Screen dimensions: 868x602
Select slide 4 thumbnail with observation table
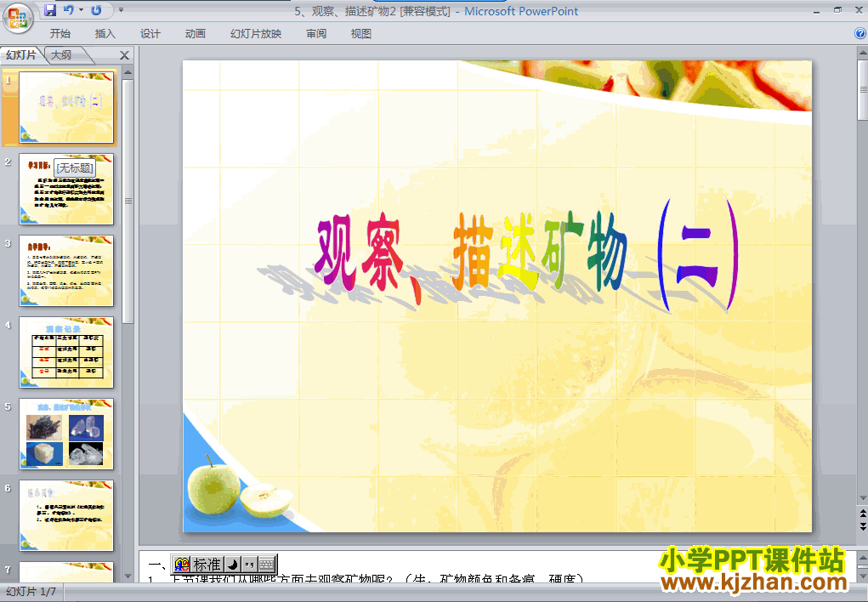tap(66, 352)
